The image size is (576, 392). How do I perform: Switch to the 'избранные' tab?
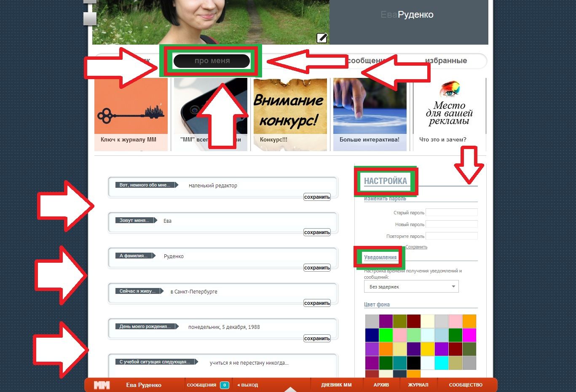click(x=446, y=61)
